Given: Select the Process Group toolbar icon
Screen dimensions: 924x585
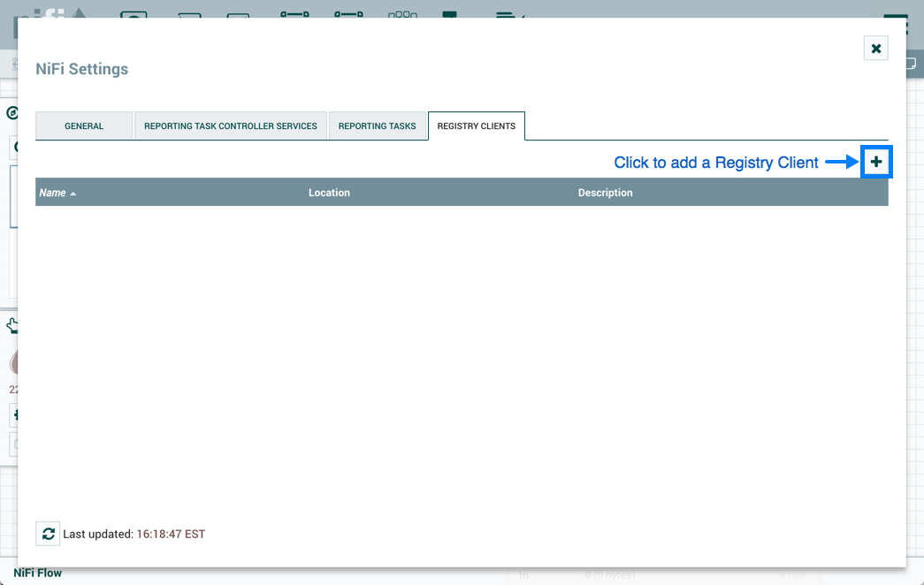Looking at the screenshot, I should point(294,12).
